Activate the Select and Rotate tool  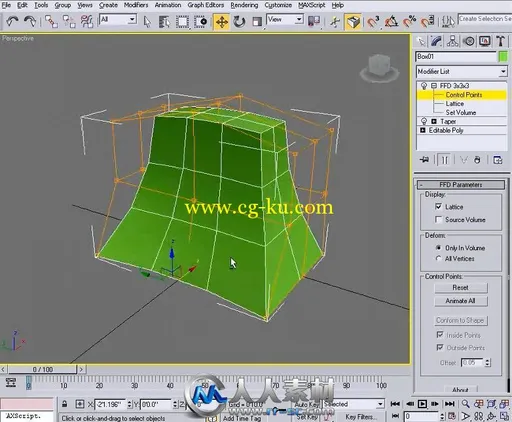pyautogui.click(x=239, y=22)
